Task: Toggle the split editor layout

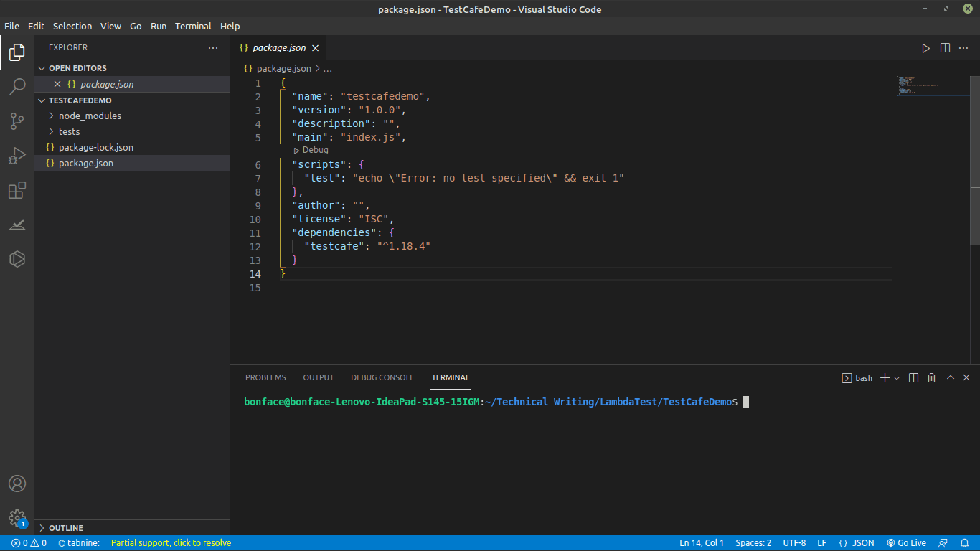Action: (x=944, y=48)
